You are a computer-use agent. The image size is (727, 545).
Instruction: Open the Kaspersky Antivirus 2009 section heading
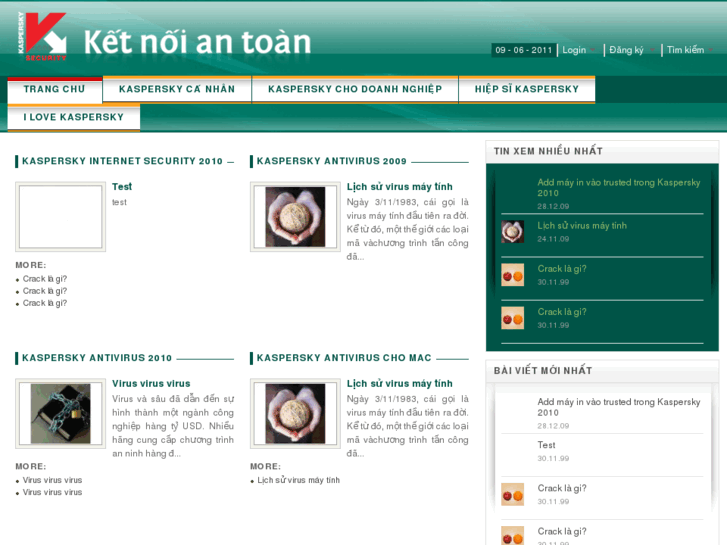pyautogui.click(x=332, y=161)
